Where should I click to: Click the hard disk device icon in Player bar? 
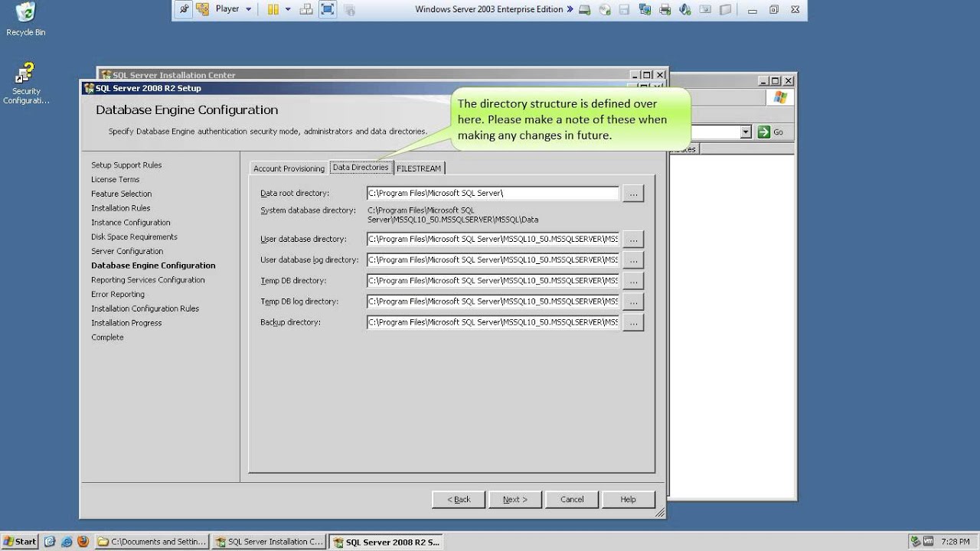pos(586,10)
